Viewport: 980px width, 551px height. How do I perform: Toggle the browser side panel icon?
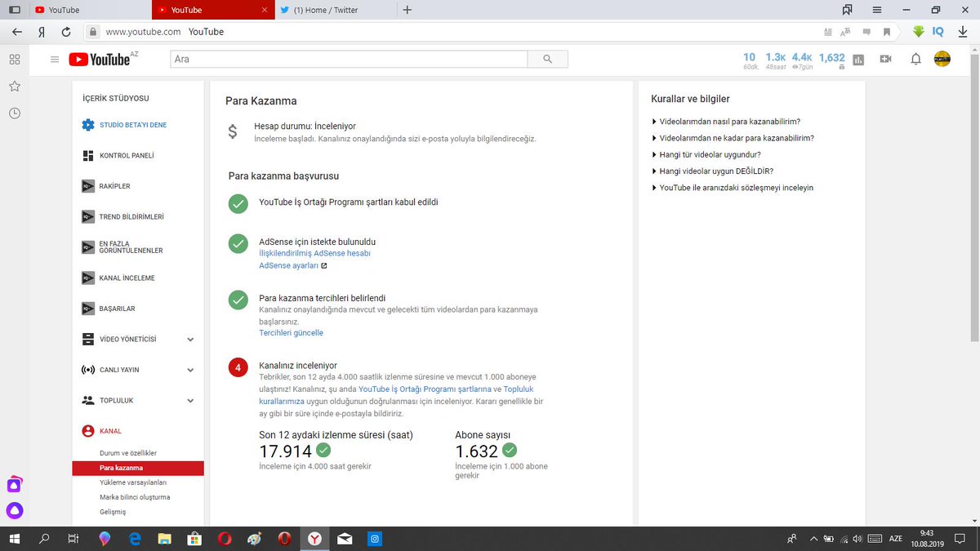click(14, 10)
